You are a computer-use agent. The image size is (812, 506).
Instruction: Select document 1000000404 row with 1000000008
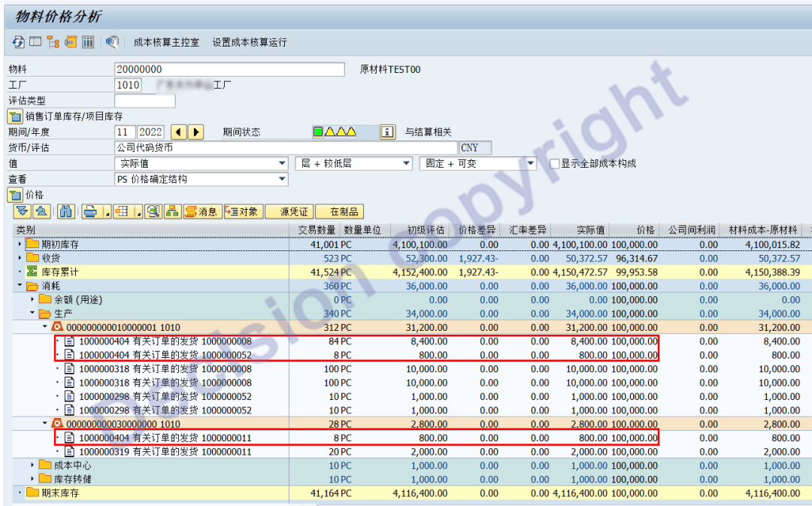tap(412, 341)
